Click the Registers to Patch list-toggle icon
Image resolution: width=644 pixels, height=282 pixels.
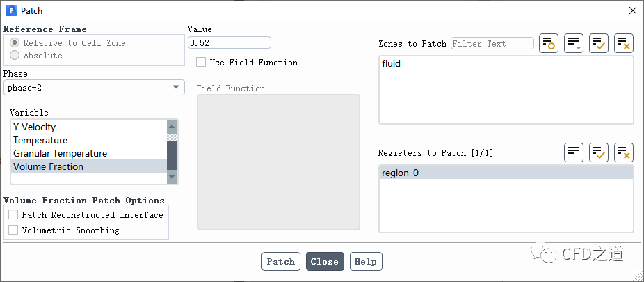pyautogui.click(x=574, y=152)
